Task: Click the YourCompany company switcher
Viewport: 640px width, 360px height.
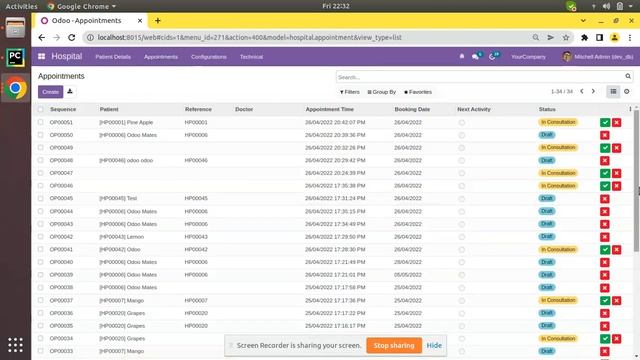Action: tap(528, 57)
